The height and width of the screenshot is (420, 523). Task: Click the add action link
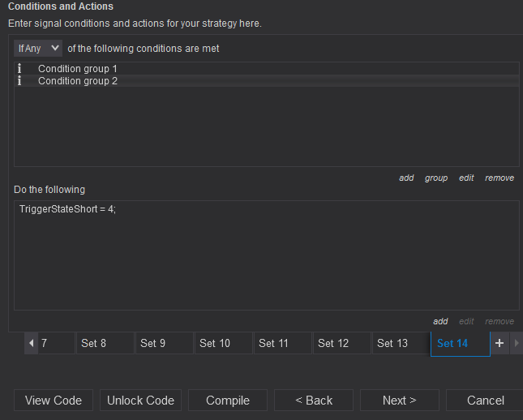tap(440, 321)
